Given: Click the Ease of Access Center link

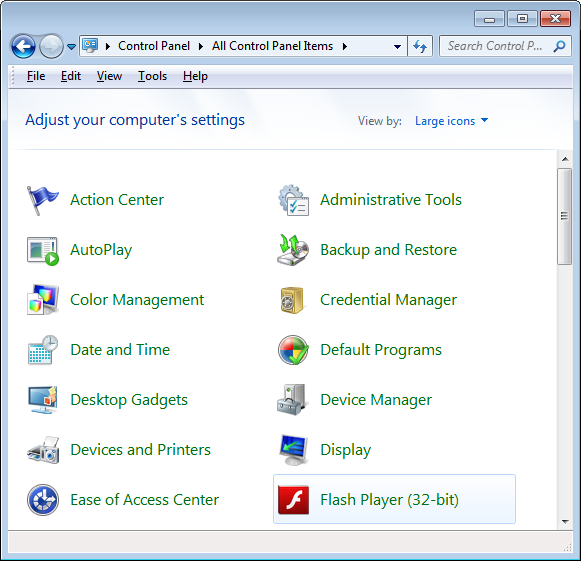Looking at the screenshot, I should tap(145, 500).
